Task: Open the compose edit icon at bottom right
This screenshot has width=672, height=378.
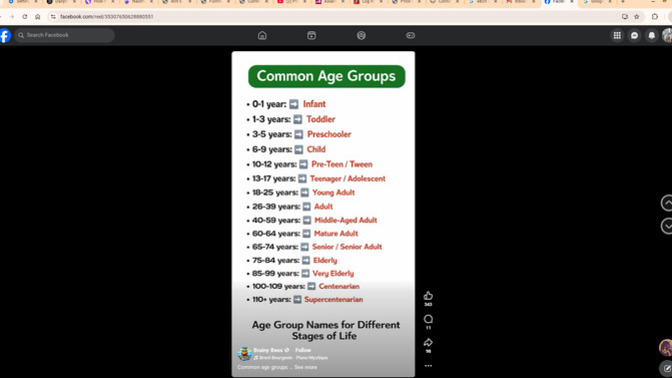Action: pos(667,369)
